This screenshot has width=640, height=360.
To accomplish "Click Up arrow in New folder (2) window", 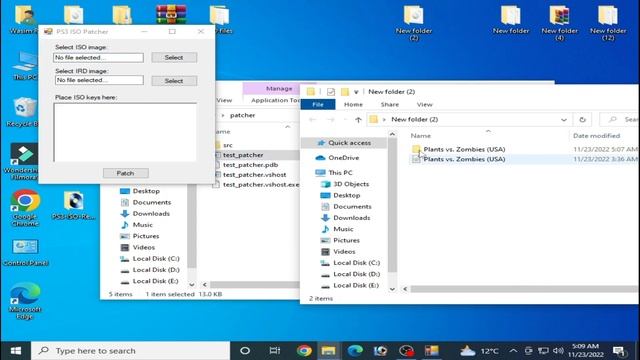I will pos(358,120).
